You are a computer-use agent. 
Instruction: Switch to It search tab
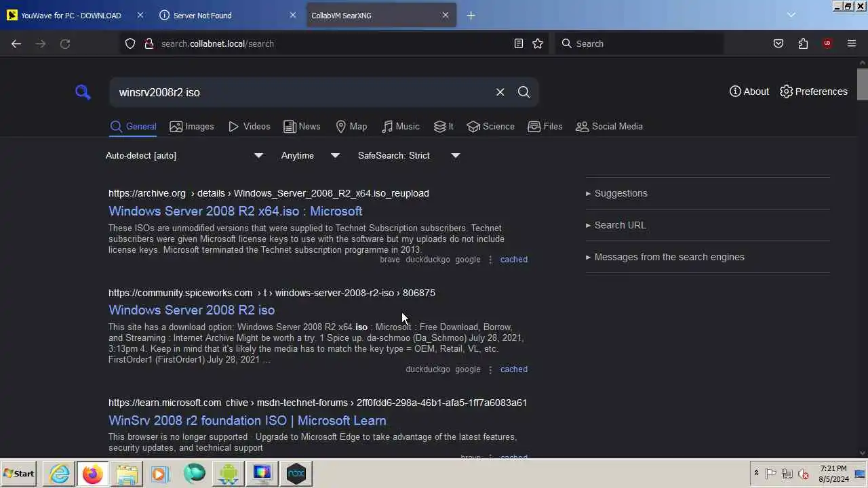443,127
